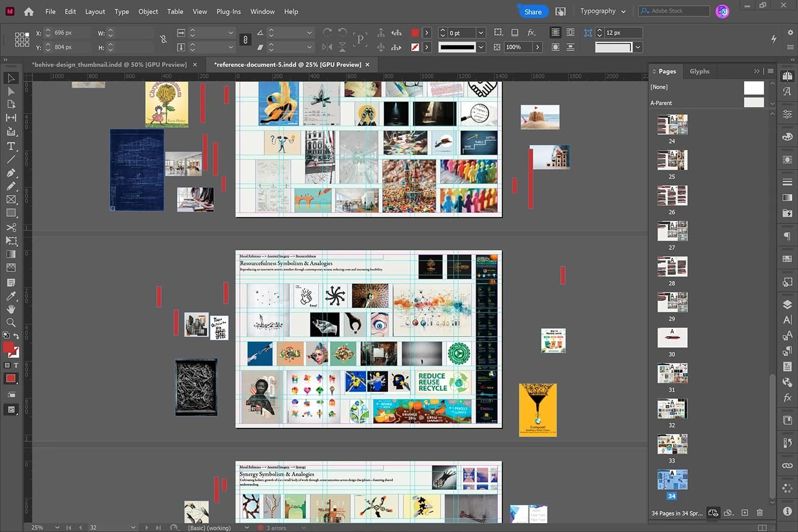This screenshot has height=532, width=798.
Task: Click the Apply Color swatch in toolbox
Action: [x=11, y=378]
